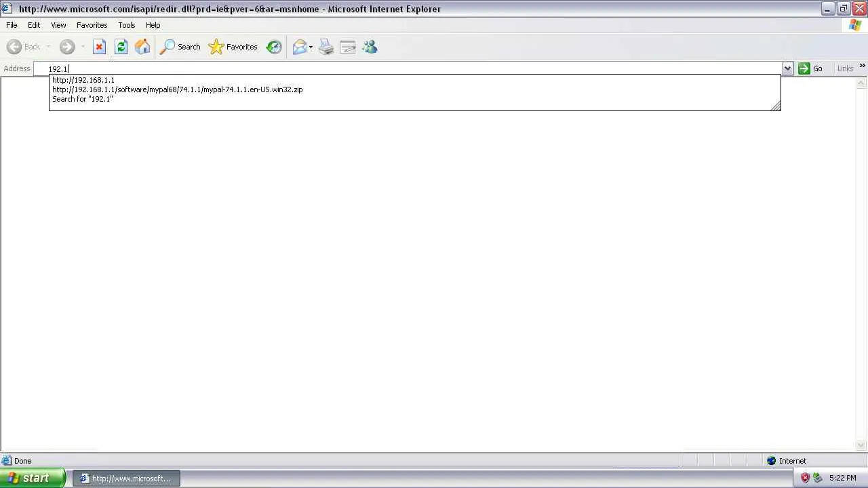868x488 pixels.
Task: Click the green tray icon beside the clock
Action: (818, 478)
